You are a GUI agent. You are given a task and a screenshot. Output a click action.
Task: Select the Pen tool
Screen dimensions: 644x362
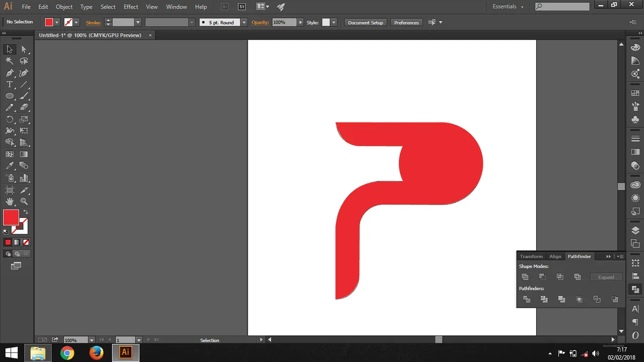pyautogui.click(x=10, y=73)
